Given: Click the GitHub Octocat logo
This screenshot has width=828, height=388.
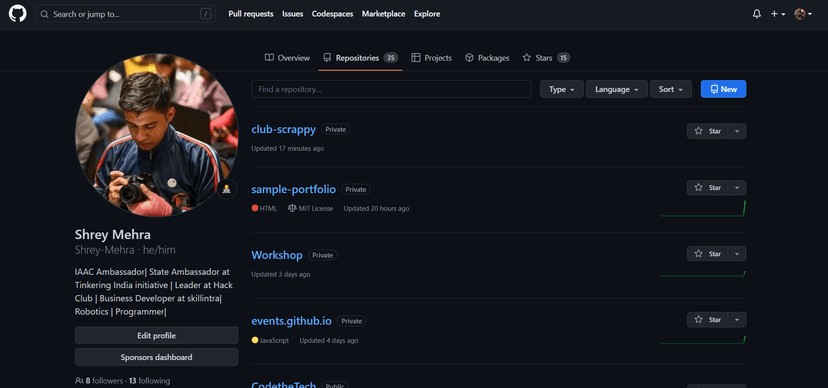Looking at the screenshot, I should point(17,14).
